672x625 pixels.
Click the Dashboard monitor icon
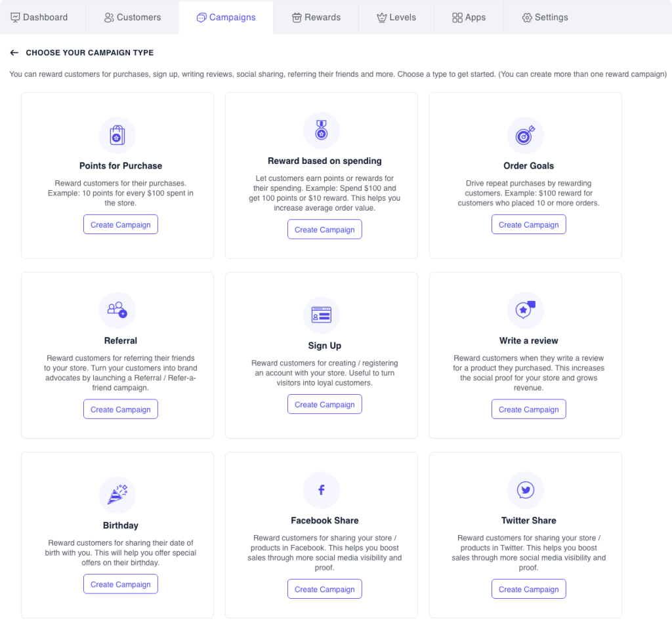(x=15, y=17)
